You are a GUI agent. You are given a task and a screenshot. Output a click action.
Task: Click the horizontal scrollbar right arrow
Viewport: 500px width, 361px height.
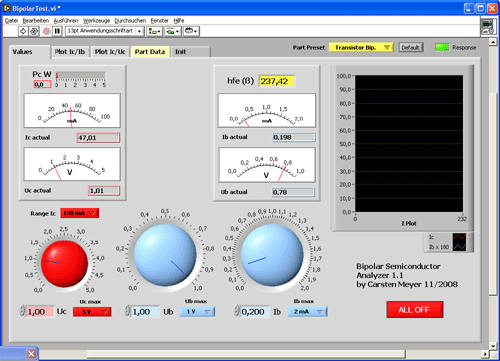coord(485,354)
